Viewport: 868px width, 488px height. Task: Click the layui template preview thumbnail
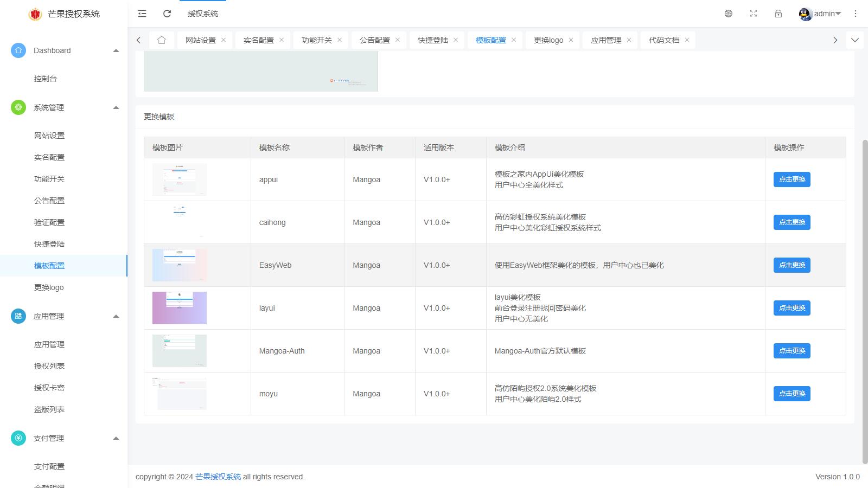pyautogui.click(x=180, y=308)
